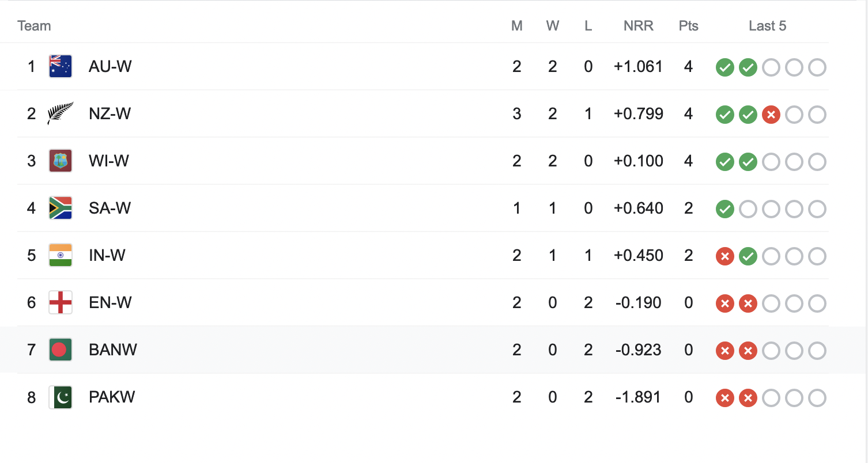Click EN-W's first red loss indicator
The image size is (868, 463).
[724, 304]
